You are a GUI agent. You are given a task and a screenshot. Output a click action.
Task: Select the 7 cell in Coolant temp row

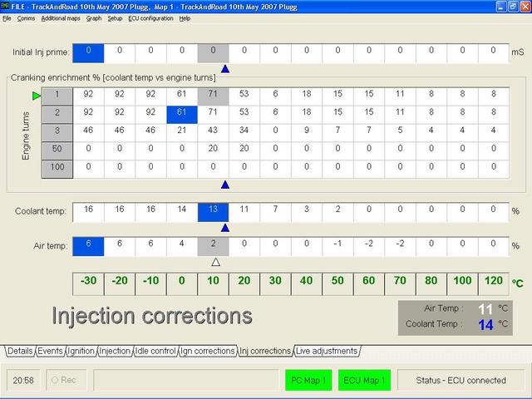[275, 213]
